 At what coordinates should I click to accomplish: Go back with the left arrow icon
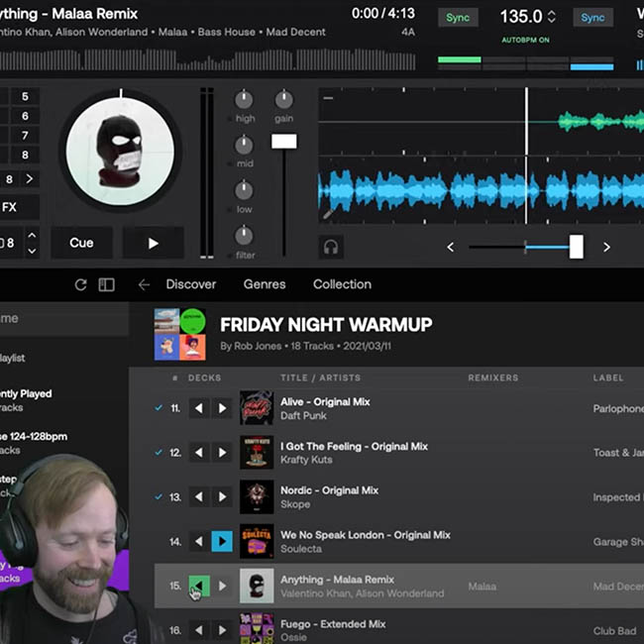tap(144, 284)
